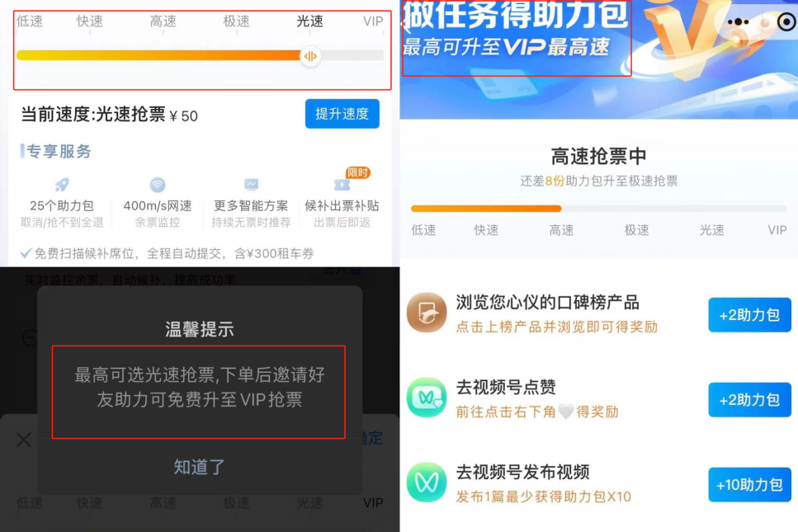
Task: Click the rocket icon above 25个助力包
Action: point(62,185)
